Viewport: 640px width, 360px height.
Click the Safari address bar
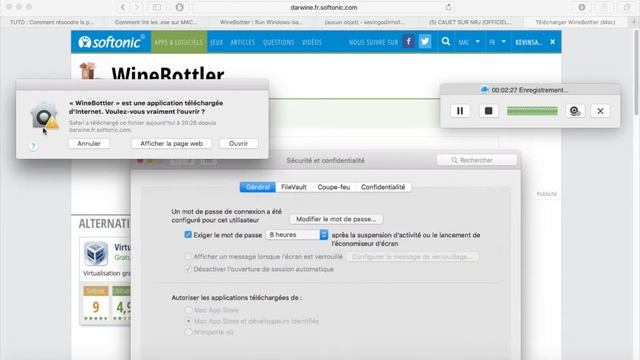coord(324,7)
